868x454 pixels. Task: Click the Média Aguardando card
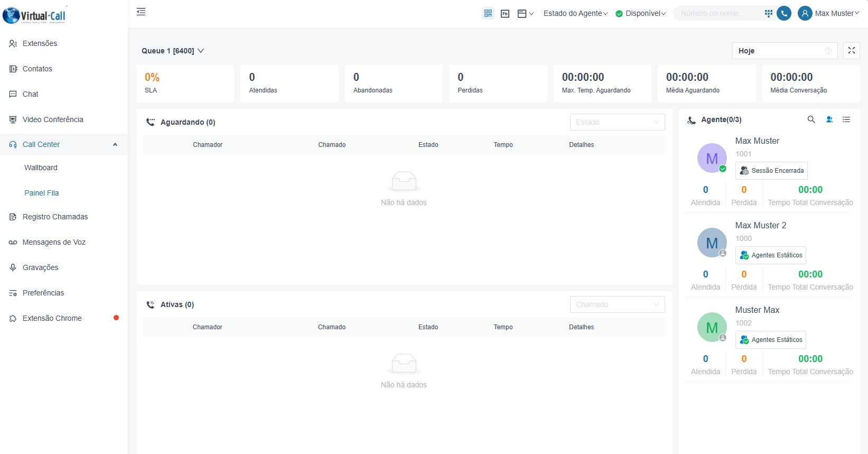coord(706,84)
